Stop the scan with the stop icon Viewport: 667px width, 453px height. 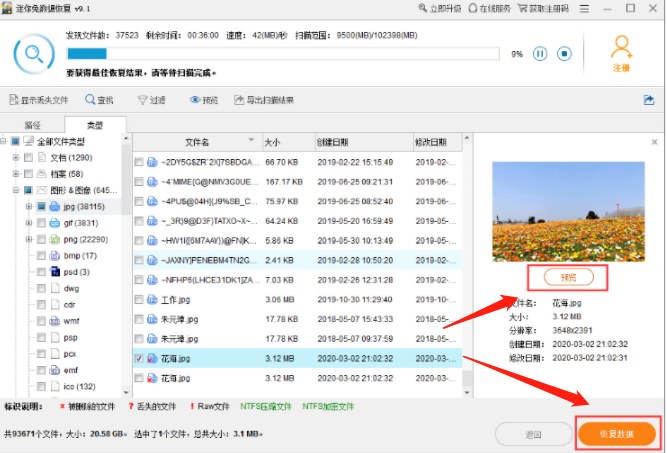pos(564,54)
